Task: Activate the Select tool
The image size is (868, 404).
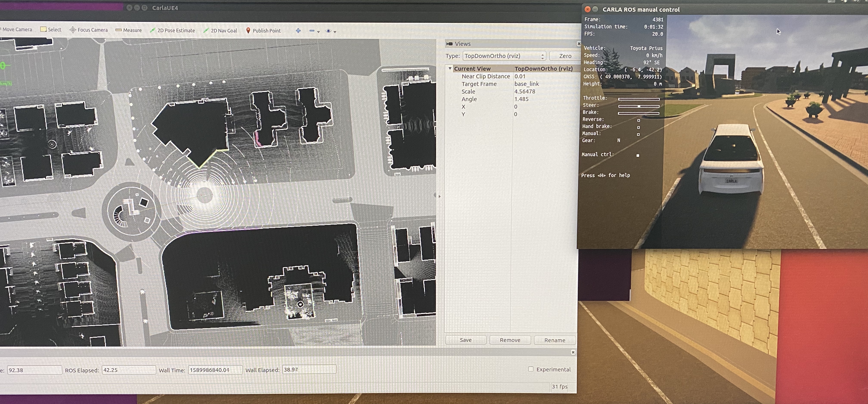Action: [51, 30]
